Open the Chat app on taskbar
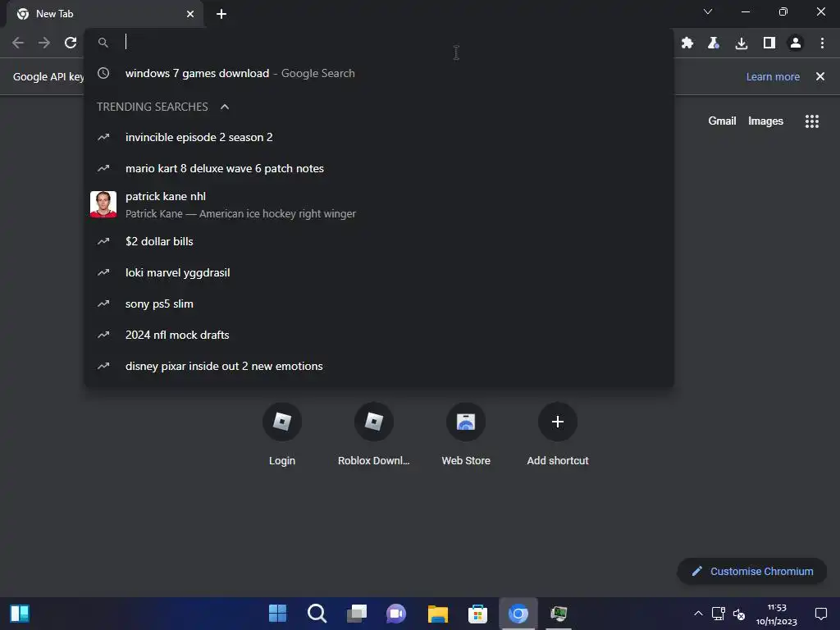The image size is (840, 630). coord(396,614)
